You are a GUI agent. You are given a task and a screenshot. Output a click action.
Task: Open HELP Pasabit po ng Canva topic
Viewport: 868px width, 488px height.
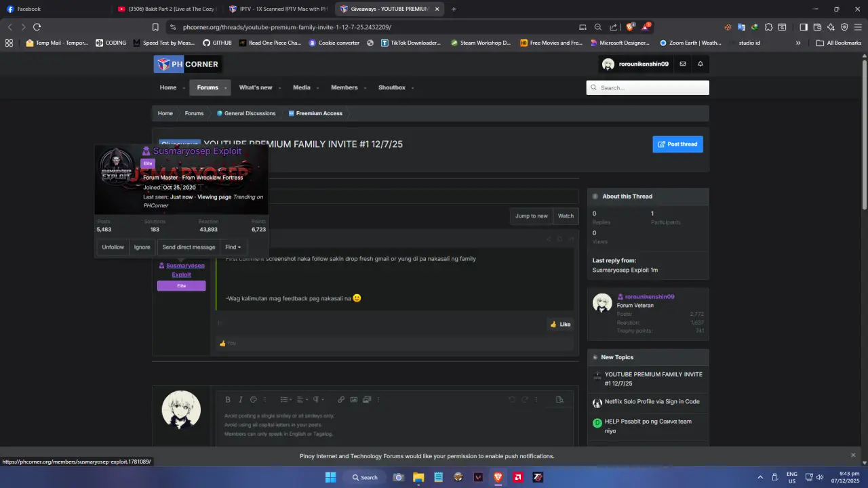[x=648, y=426]
